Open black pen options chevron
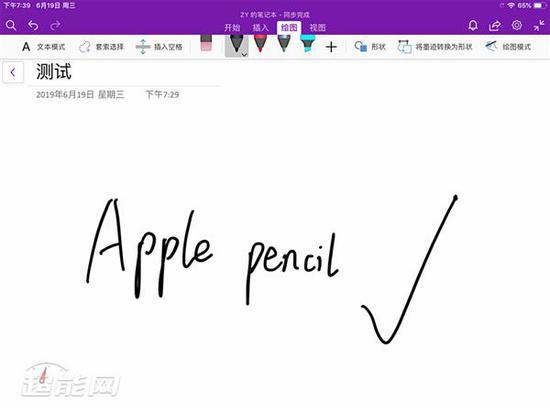Image resolution: width=550 pixels, height=412 pixels. tap(244, 54)
